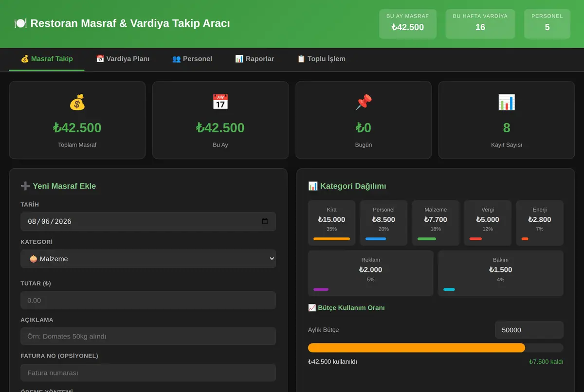The width and height of the screenshot is (584, 392).
Task: Click the chart icon beside Kategori Dağılımı
Action: (x=313, y=186)
